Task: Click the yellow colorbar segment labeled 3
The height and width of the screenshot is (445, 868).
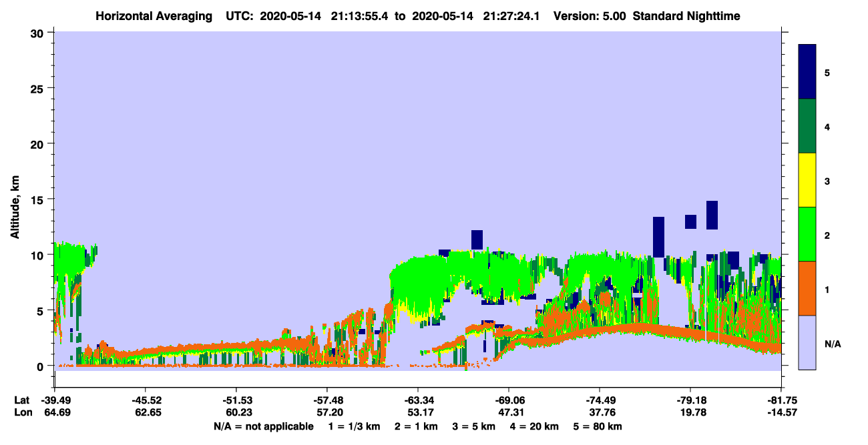Action: [x=807, y=180]
